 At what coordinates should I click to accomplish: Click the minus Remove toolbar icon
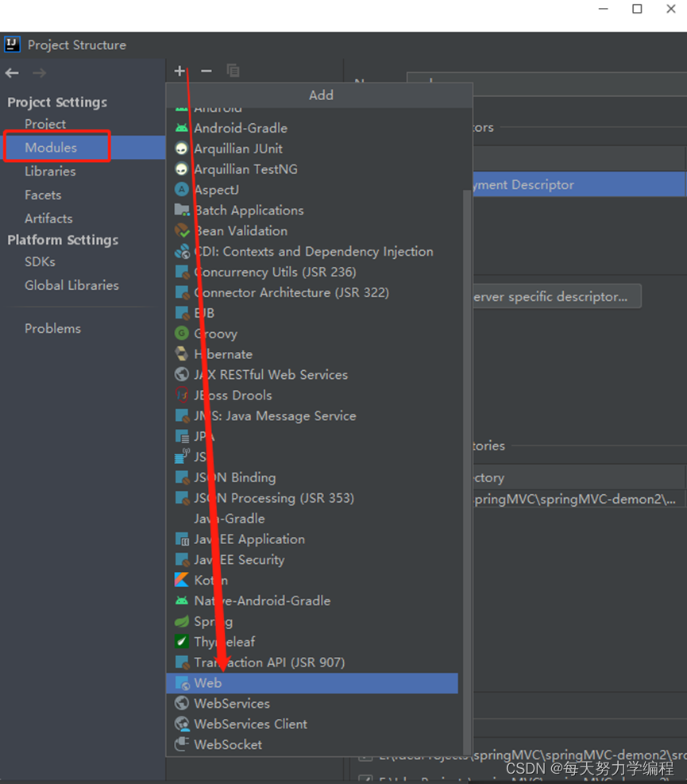point(206,71)
